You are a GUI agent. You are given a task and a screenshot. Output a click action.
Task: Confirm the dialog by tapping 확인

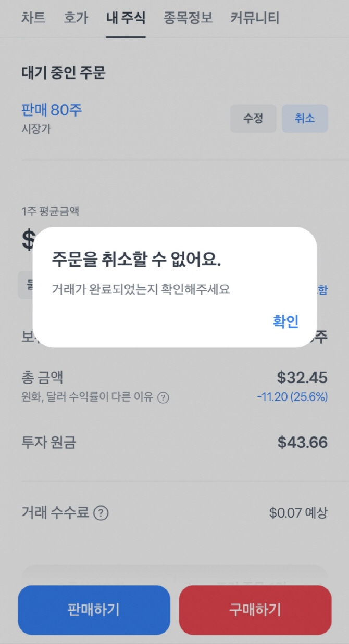tap(285, 321)
